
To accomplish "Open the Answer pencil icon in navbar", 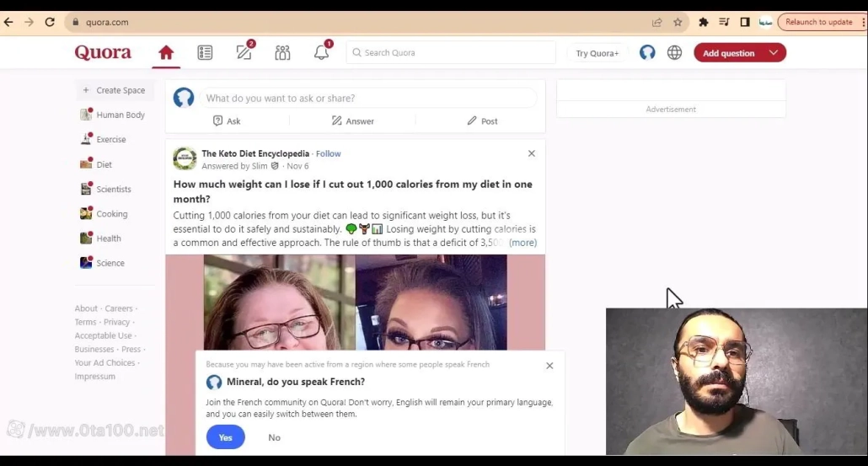I will pyautogui.click(x=244, y=52).
